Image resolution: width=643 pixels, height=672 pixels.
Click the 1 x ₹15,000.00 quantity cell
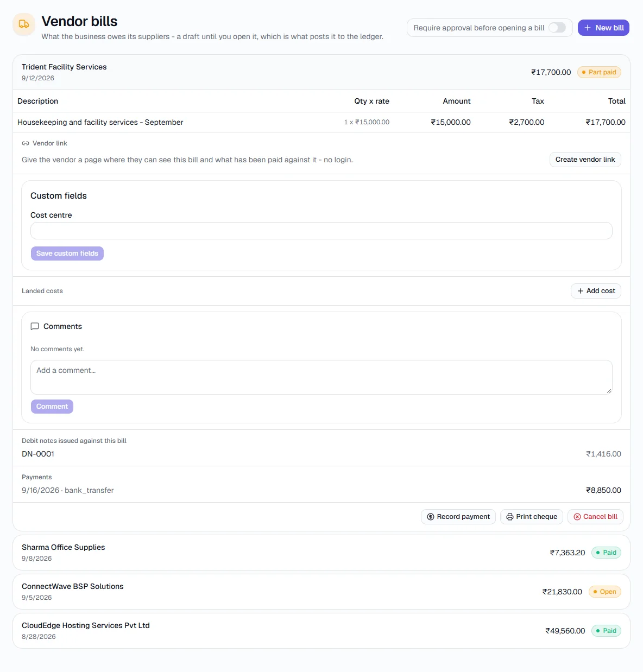coord(367,122)
